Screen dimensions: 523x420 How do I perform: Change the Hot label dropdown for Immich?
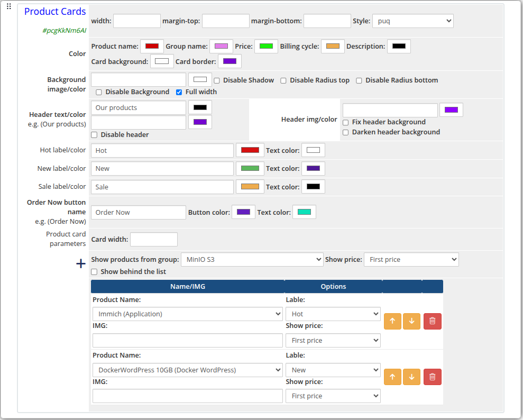[333, 313]
